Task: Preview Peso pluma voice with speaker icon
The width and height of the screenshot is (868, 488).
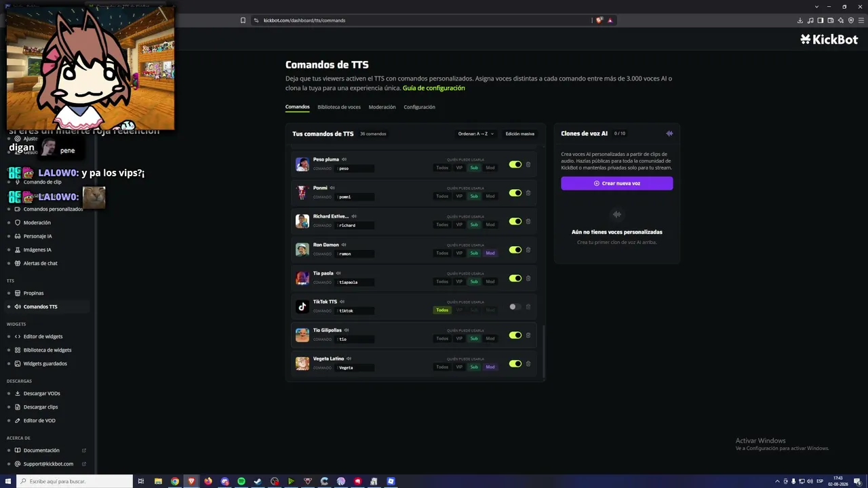Action: tap(344, 159)
